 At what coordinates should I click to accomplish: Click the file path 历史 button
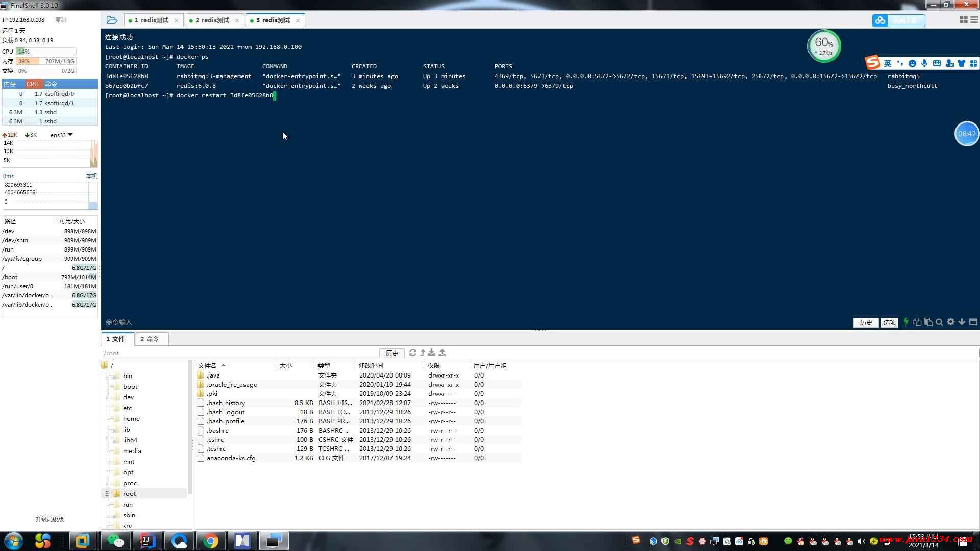click(x=392, y=353)
